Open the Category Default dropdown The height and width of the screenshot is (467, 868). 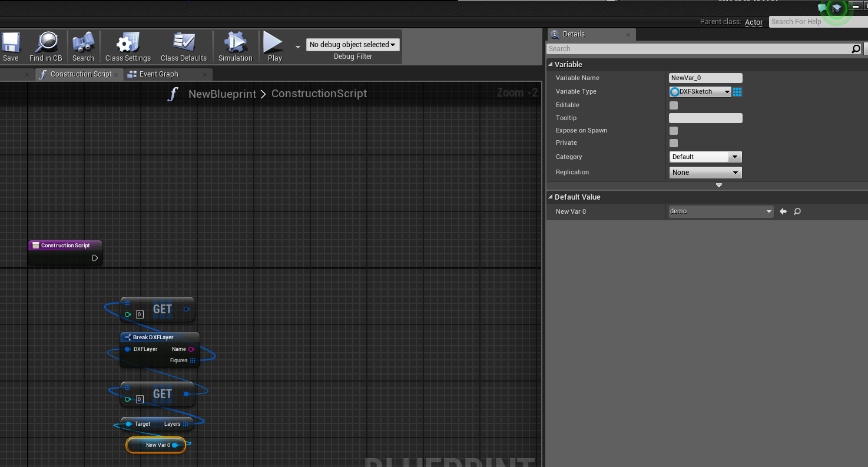click(x=705, y=157)
